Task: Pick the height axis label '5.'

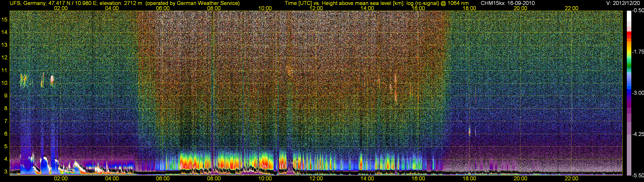Action: 6,147
